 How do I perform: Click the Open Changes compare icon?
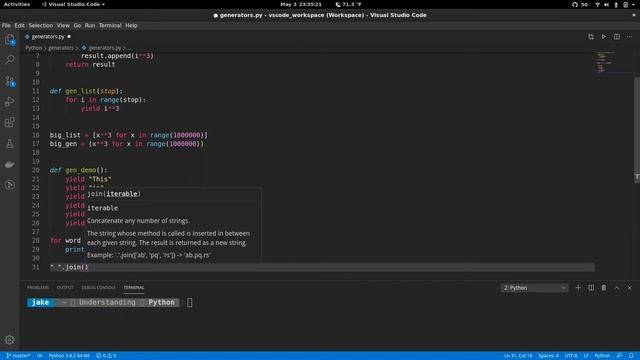(x=591, y=37)
